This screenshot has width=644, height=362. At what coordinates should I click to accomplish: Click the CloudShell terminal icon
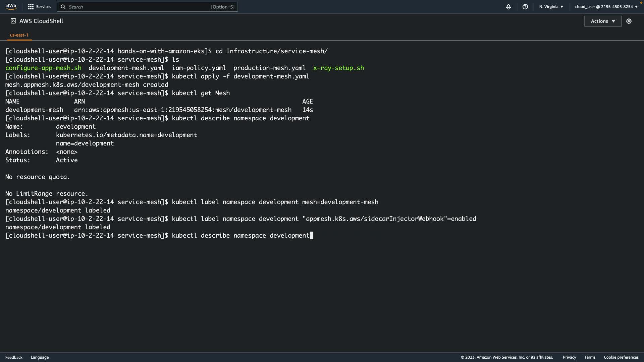coord(13,21)
